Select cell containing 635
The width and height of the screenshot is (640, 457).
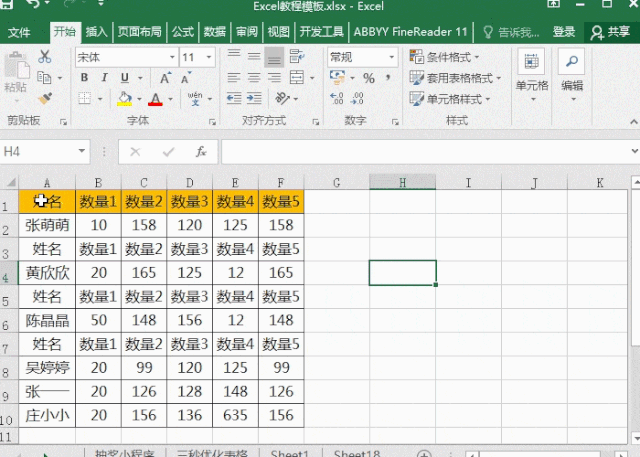[x=235, y=415]
